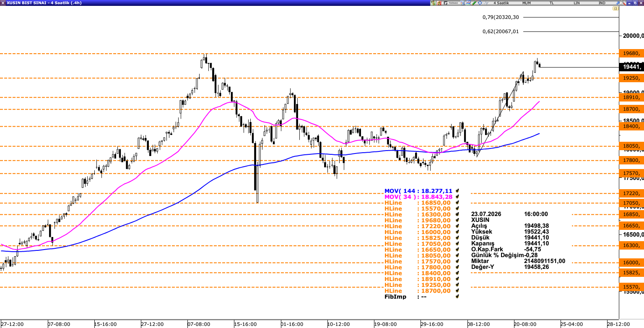This screenshot has height=328, width=644.
Task: Click the small bracket button below toolbar
Action: tap(615, 8)
